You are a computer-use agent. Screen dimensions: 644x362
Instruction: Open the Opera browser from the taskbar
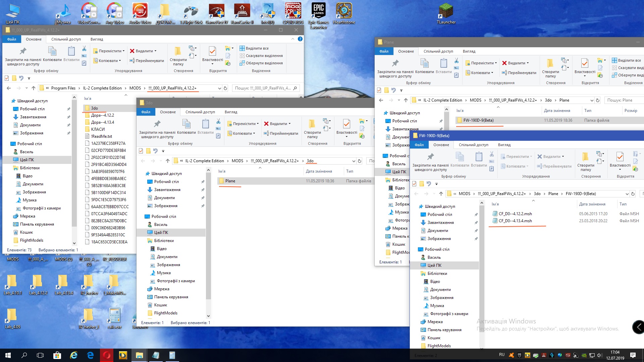coord(107,355)
